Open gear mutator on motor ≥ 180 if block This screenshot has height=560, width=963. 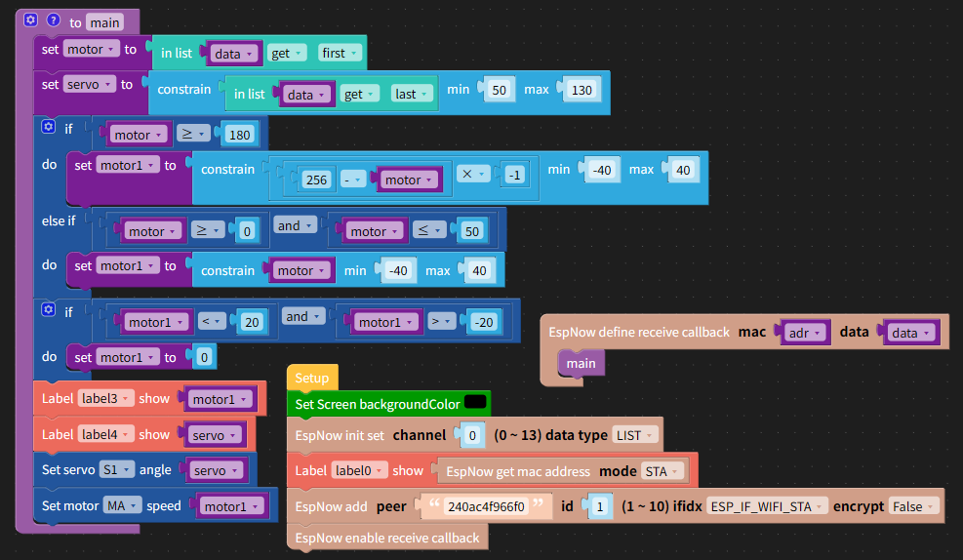[x=49, y=127]
